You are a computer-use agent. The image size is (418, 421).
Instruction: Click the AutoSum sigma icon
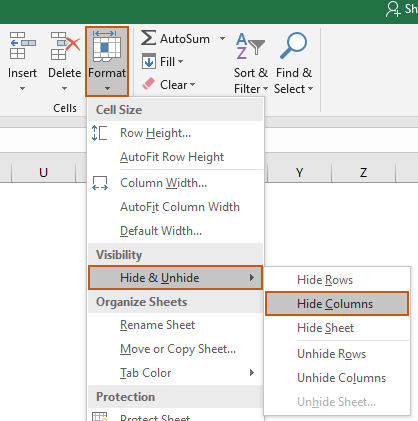[148, 38]
